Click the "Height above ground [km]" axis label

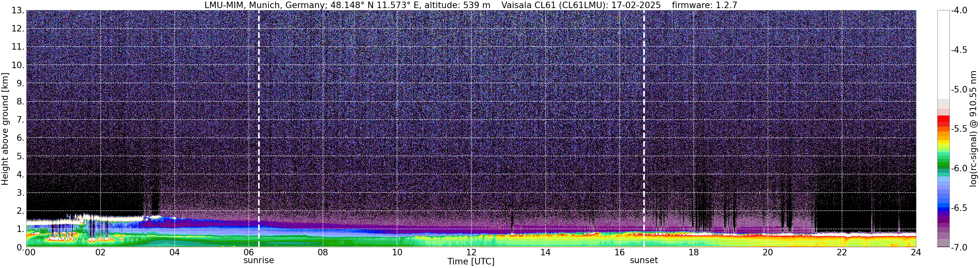tap(5, 129)
